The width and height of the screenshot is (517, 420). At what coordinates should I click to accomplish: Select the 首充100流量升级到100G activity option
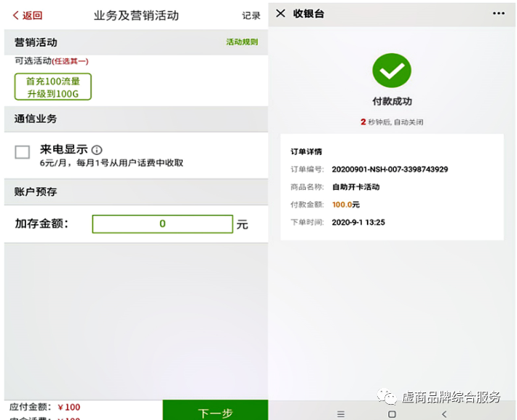(x=53, y=87)
